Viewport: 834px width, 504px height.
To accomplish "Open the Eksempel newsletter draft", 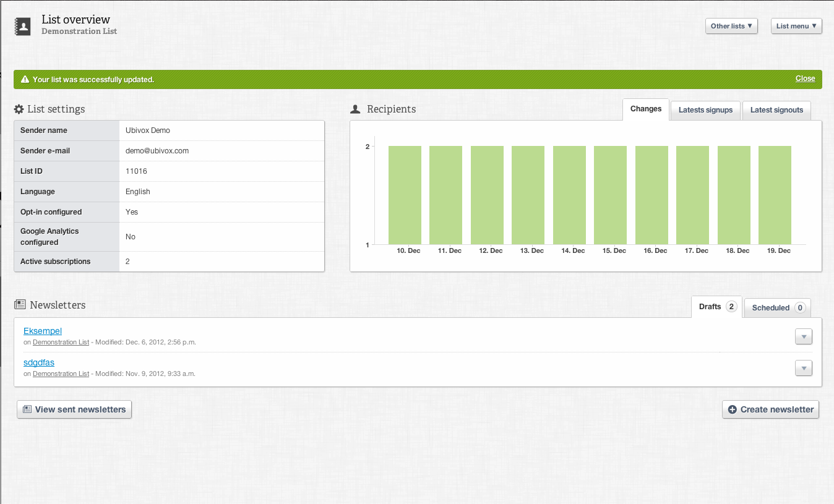I will click(x=43, y=331).
